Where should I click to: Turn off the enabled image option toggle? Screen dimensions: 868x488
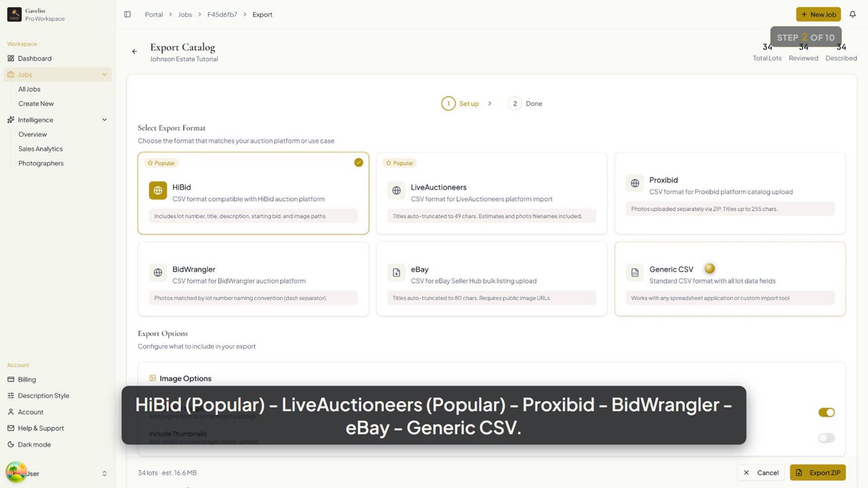826,412
